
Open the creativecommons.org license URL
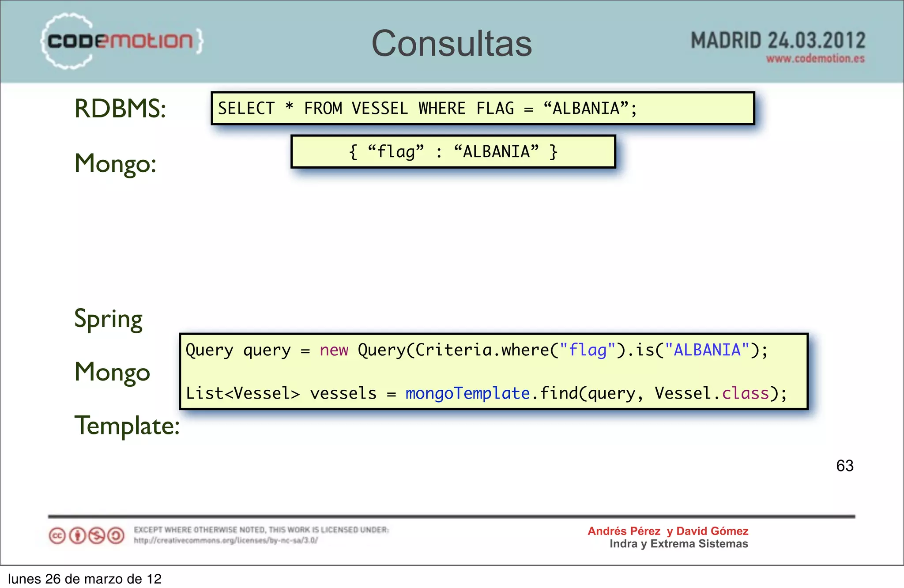click(x=226, y=540)
